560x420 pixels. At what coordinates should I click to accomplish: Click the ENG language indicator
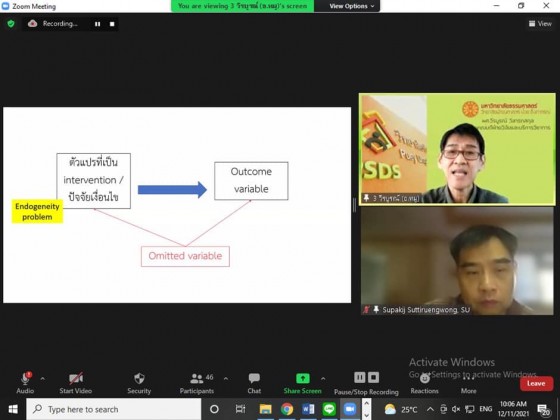(486, 409)
